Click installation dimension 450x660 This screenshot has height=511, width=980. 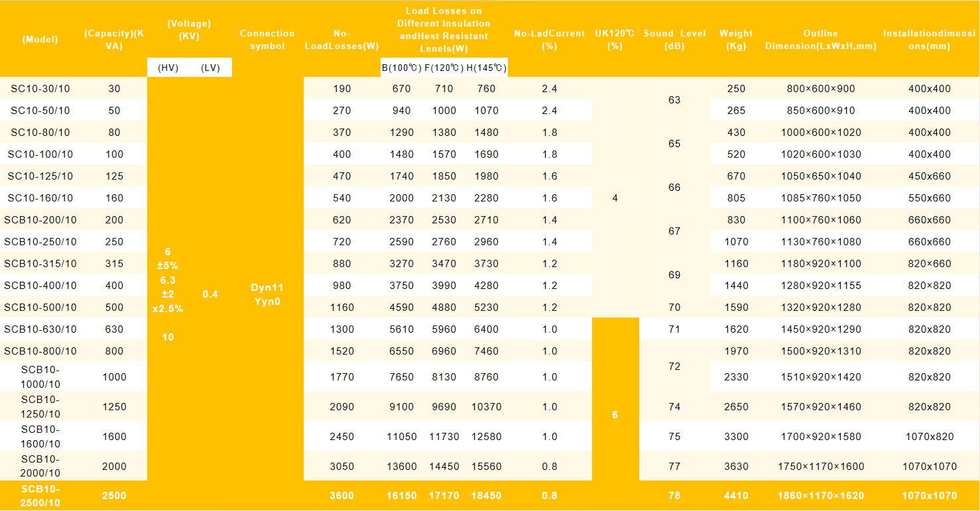click(x=930, y=176)
